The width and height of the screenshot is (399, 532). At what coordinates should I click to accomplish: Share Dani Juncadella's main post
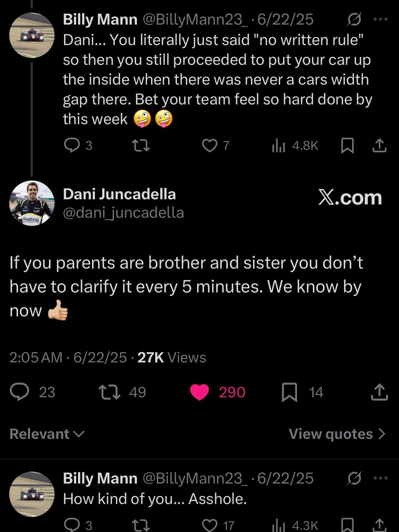point(379,392)
